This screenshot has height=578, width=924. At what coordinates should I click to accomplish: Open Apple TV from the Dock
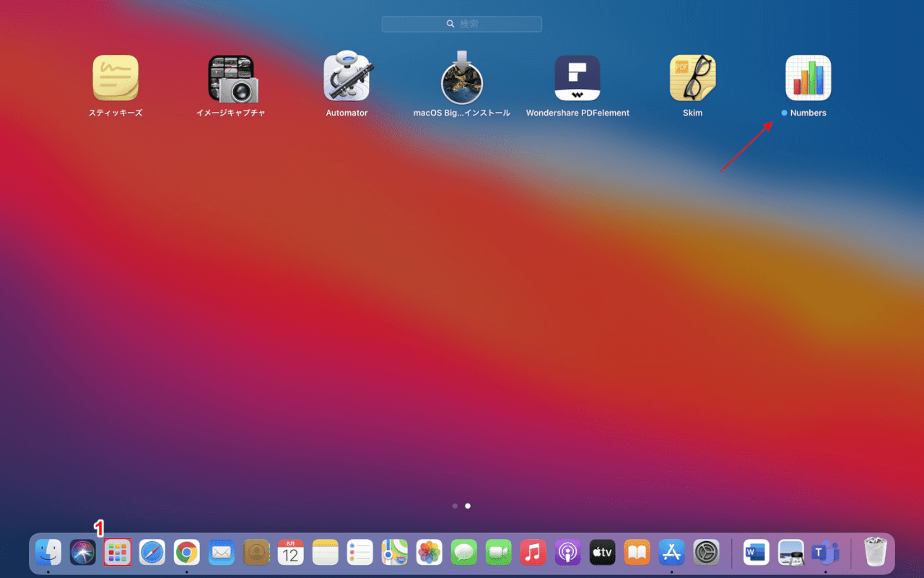coord(603,553)
